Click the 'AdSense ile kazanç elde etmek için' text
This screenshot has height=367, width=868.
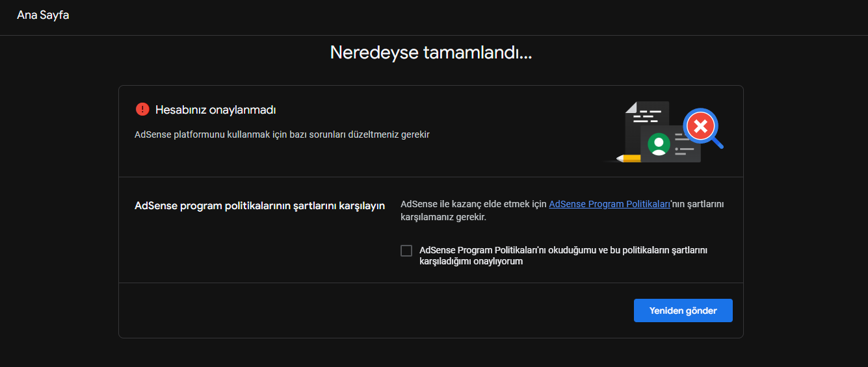(x=473, y=204)
